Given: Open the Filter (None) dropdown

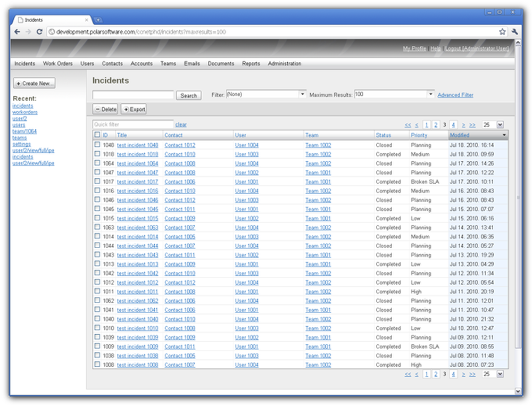Looking at the screenshot, I should (x=302, y=94).
